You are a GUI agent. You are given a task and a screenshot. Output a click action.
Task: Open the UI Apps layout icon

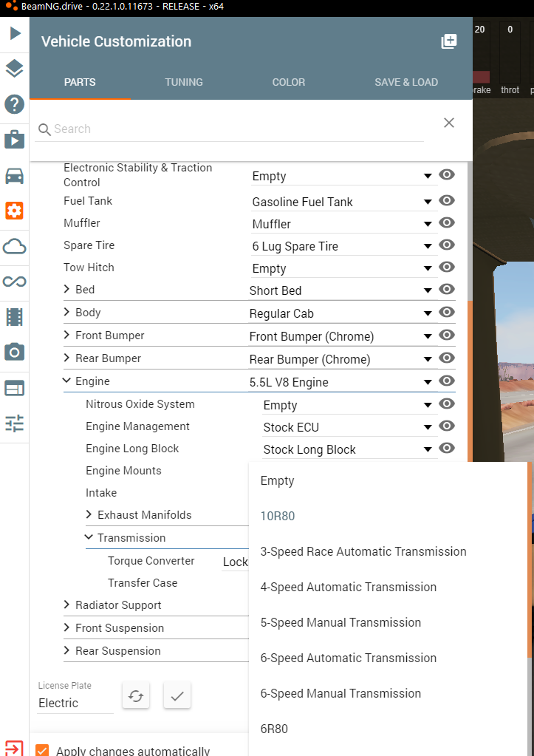click(x=15, y=388)
